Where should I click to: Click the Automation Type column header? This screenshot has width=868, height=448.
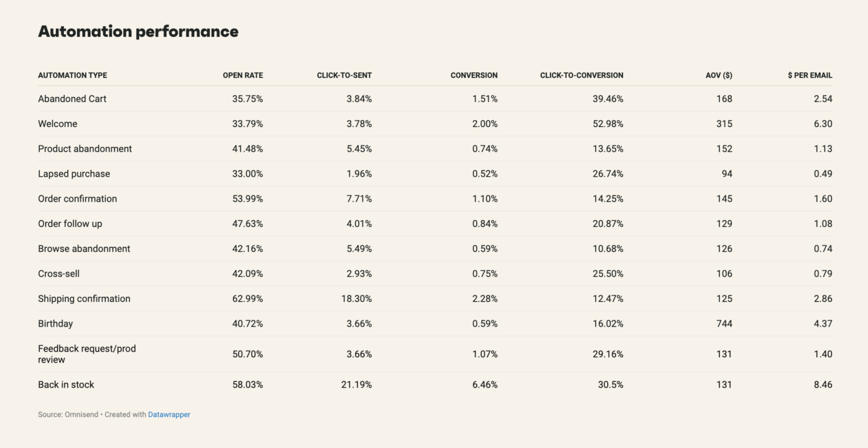72,75
